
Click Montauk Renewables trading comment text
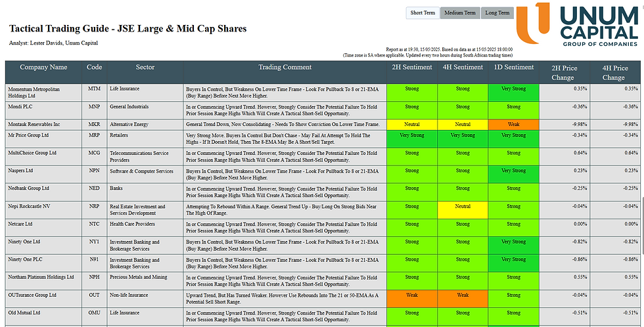[x=283, y=124]
